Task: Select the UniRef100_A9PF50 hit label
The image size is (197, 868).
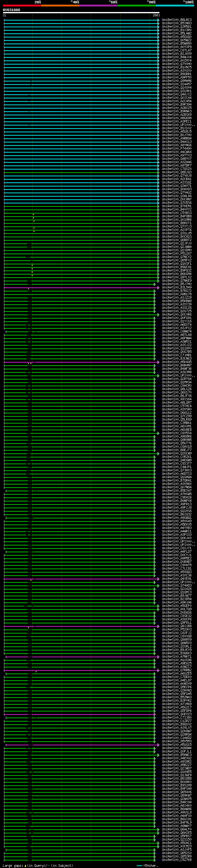Action: click(x=177, y=77)
